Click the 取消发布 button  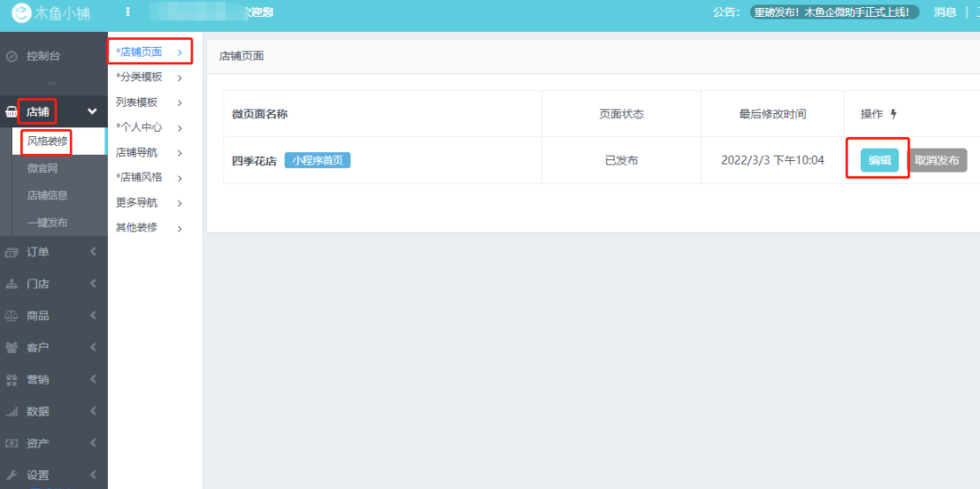pos(937,161)
